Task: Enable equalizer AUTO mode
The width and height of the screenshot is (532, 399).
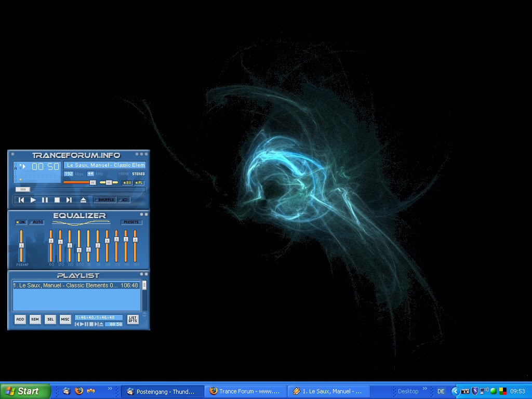Action: click(37, 222)
